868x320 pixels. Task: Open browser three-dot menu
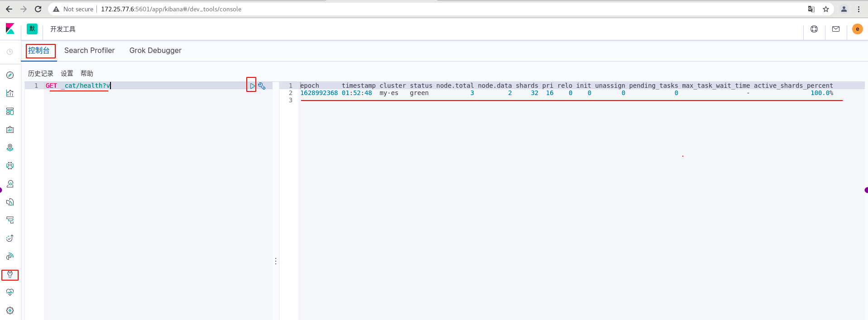click(858, 9)
